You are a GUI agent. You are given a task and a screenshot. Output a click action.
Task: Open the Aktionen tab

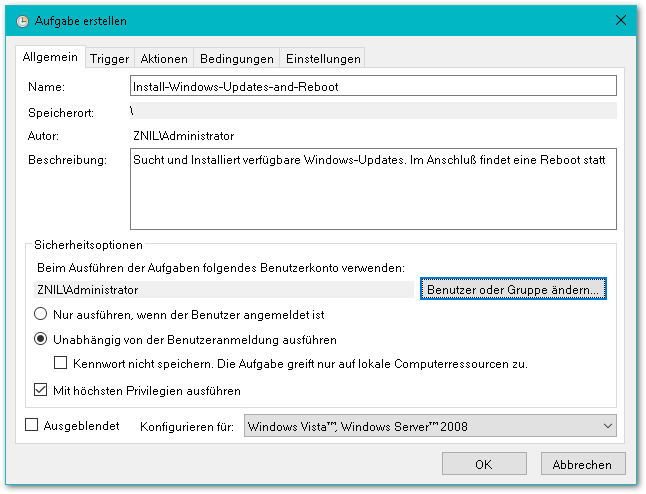[163, 58]
